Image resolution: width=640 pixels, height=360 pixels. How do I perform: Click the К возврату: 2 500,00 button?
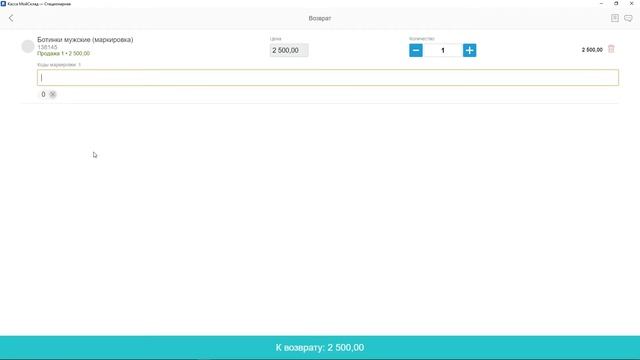tap(320, 347)
